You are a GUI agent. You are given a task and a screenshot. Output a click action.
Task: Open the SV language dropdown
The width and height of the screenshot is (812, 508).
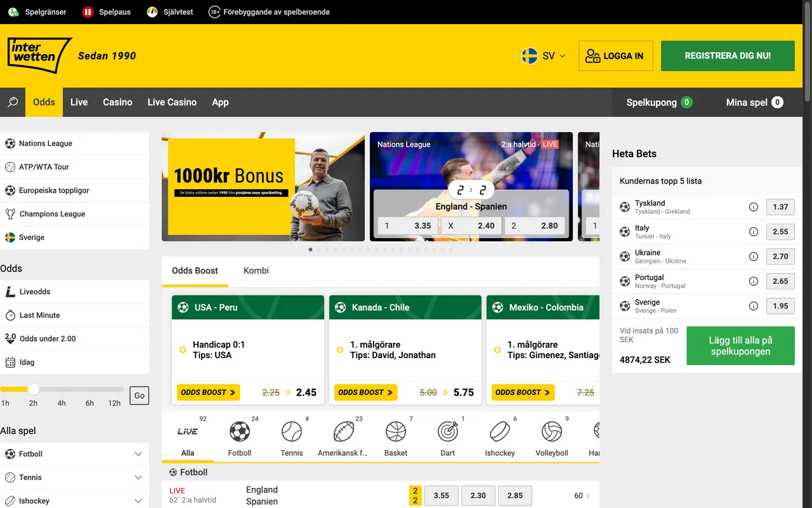pos(543,56)
